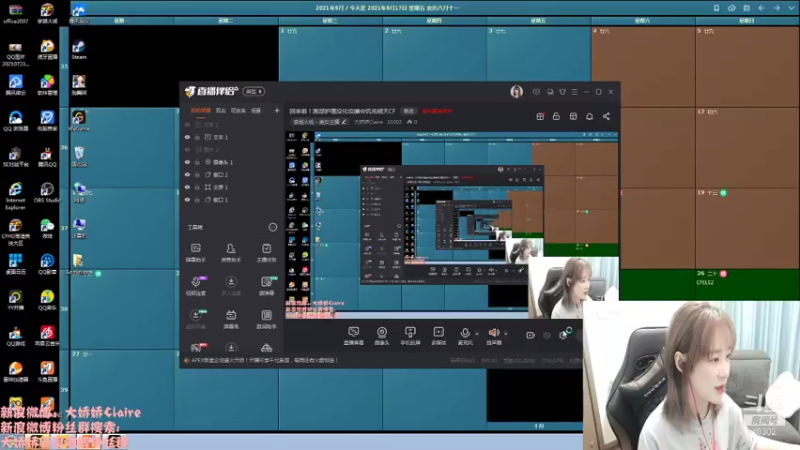
Task: Open the 读弹幕 tool
Action: click(266, 286)
